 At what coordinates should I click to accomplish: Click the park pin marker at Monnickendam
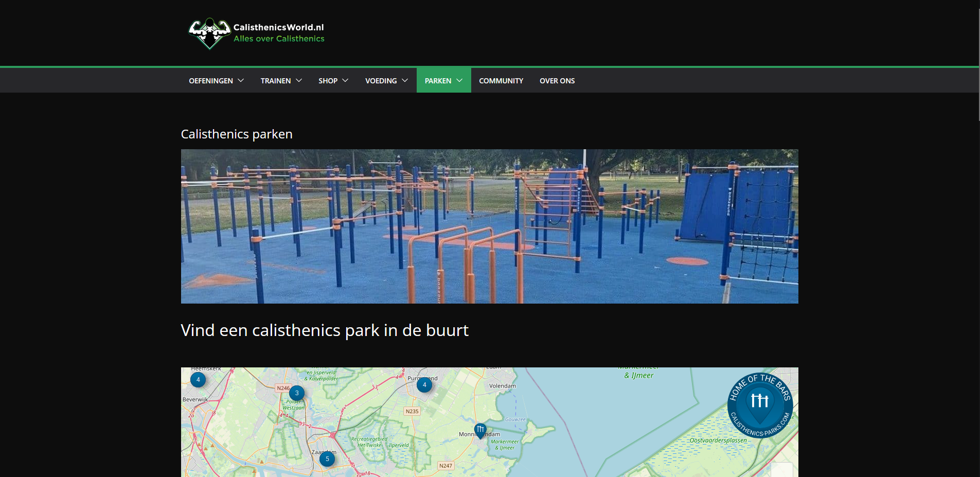[x=480, y=431]
